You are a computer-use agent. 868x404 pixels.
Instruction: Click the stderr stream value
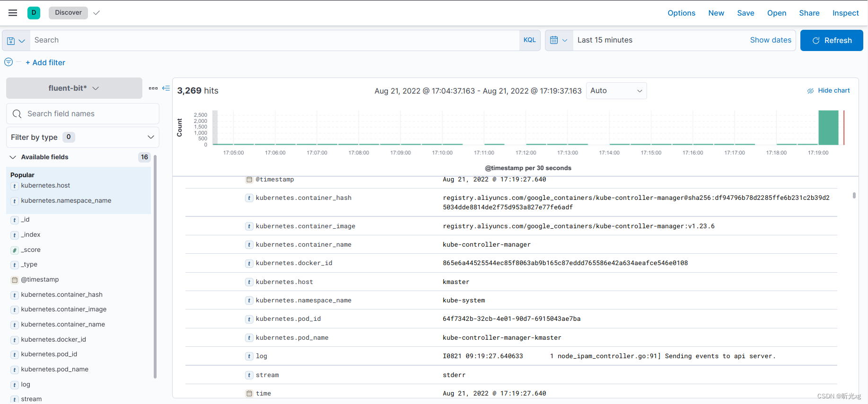coord(454,375)
